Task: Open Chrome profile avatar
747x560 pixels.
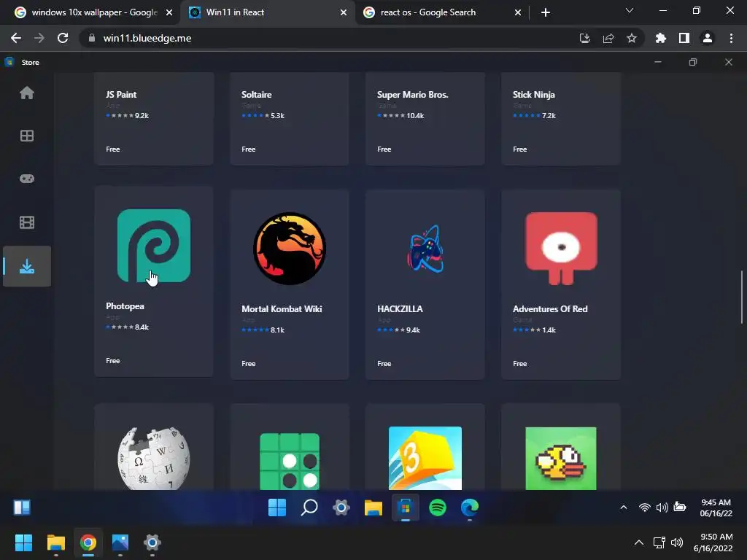Action: [708, 38]
